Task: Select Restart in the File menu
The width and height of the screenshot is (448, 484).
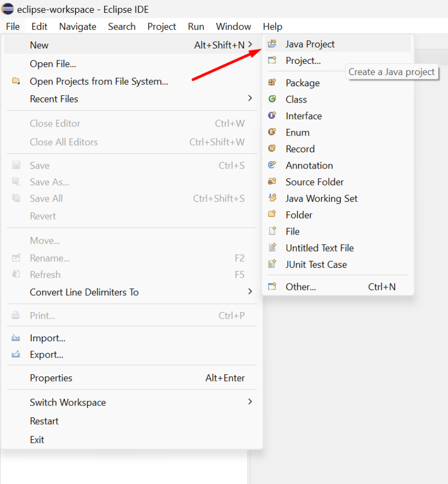Action: pos(132,421)
